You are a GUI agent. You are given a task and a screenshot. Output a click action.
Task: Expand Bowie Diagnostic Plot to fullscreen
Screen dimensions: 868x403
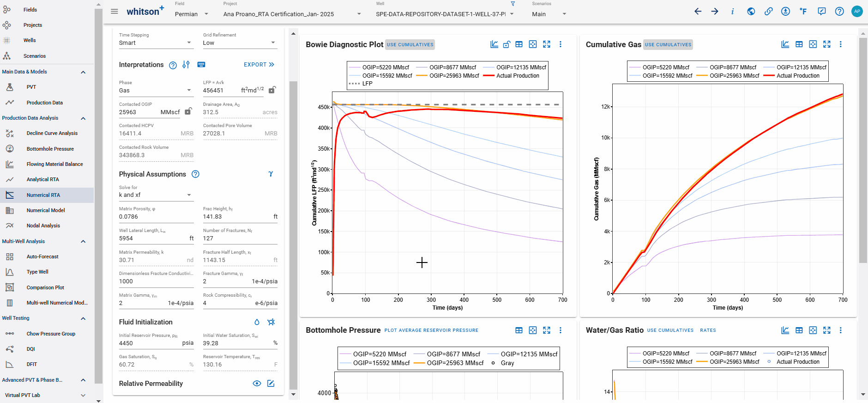(547, 44)
